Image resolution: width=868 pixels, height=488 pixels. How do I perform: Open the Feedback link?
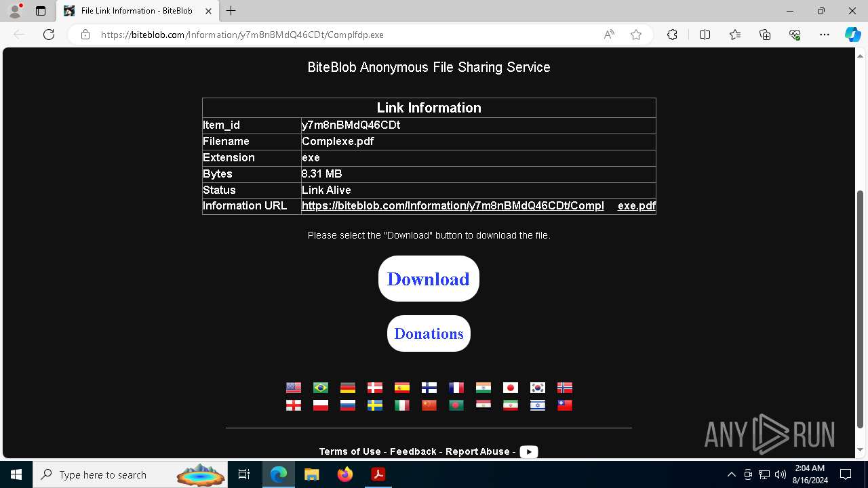tap(413, 451)
